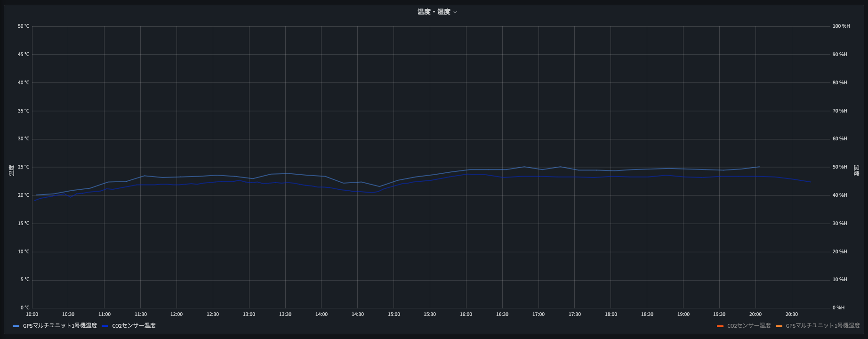The height and width of the screenshot is (339, 868).
Task: Click the 16:30 time label
Action: (x=502, y=315)
